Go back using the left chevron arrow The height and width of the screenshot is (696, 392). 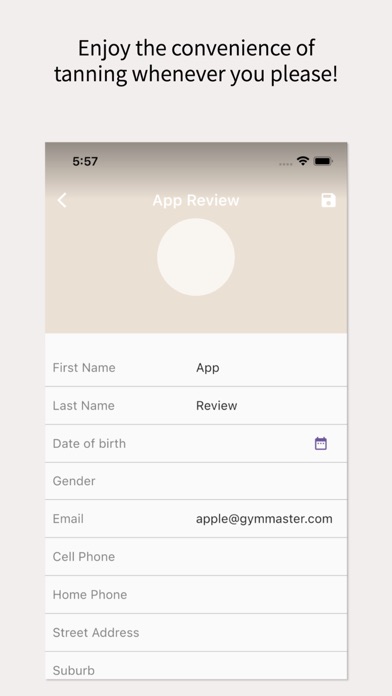(62, 200)
